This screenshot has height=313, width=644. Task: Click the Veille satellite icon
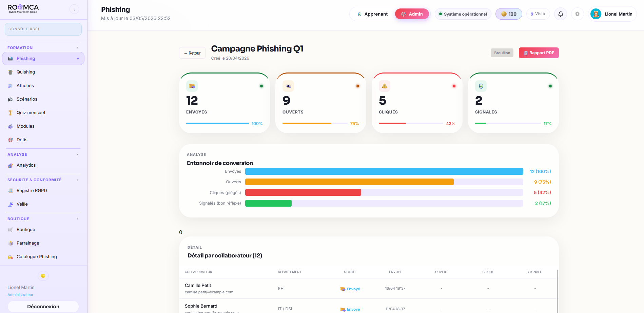coord(11,204)
